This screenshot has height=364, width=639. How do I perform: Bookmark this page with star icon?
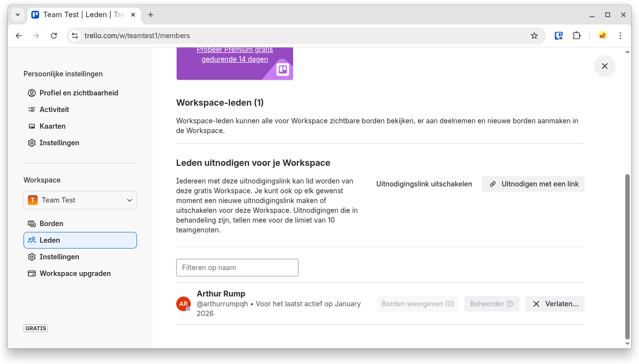tap(534, 36)
